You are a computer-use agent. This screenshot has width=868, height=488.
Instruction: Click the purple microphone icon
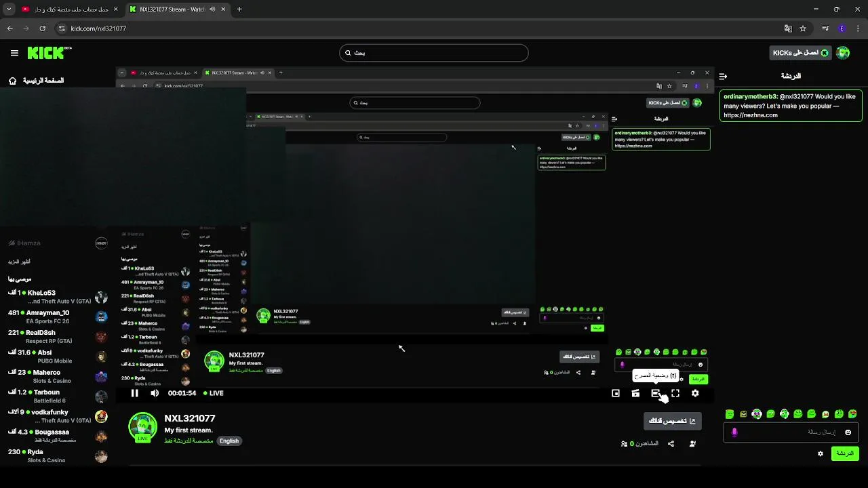coord(734,432)
